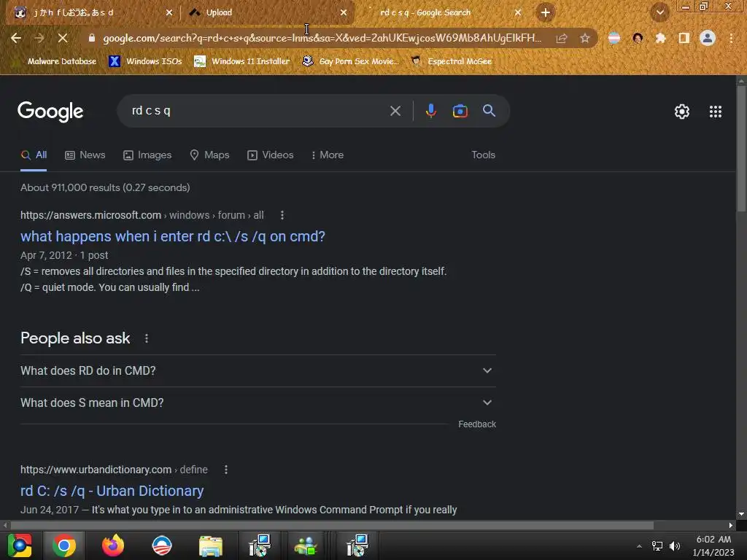This screenshot has width=747, height=560.
Task: Open the site security lock icon
Action: 92,38
